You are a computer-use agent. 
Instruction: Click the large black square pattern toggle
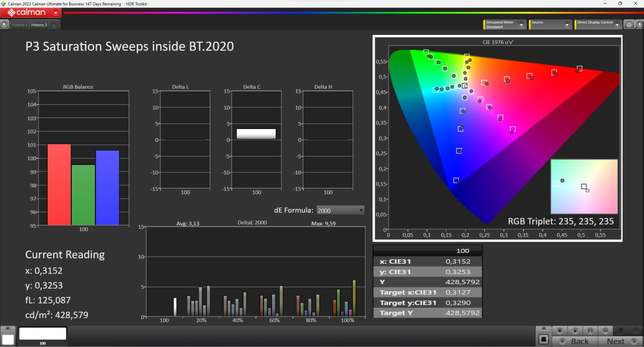coord(544,340)
